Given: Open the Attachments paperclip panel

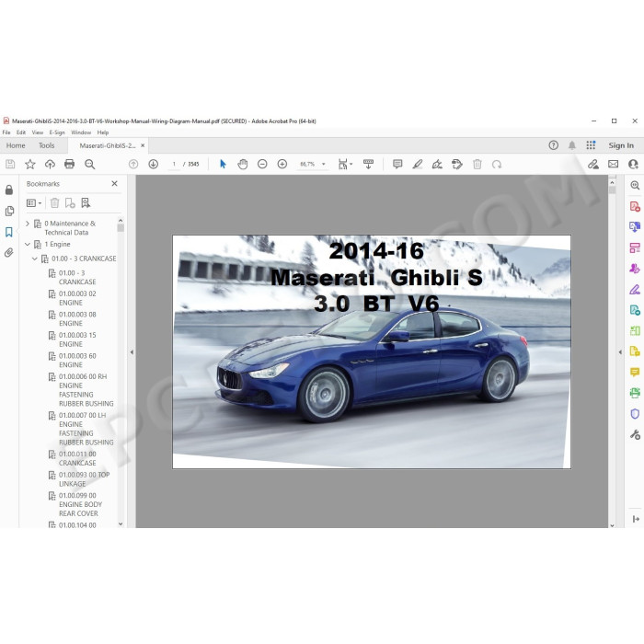Looking at the screenshot, I should (x=9, y=253).
